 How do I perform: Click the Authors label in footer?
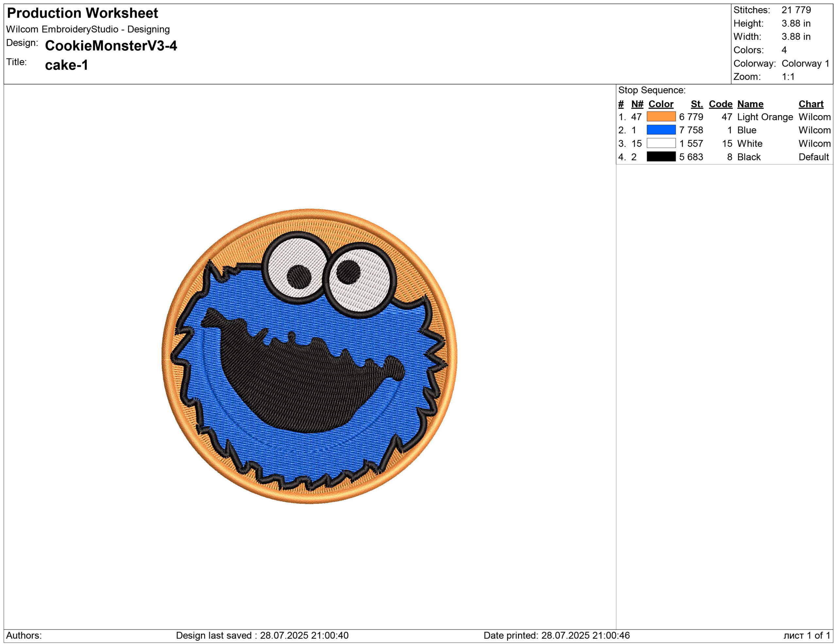(x=24, y=636)
